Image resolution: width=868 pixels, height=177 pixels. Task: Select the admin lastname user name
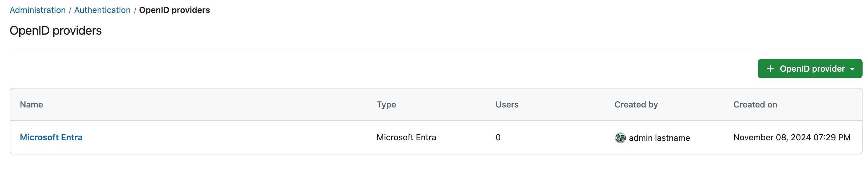pyautogui.click(x=659, y=138)
